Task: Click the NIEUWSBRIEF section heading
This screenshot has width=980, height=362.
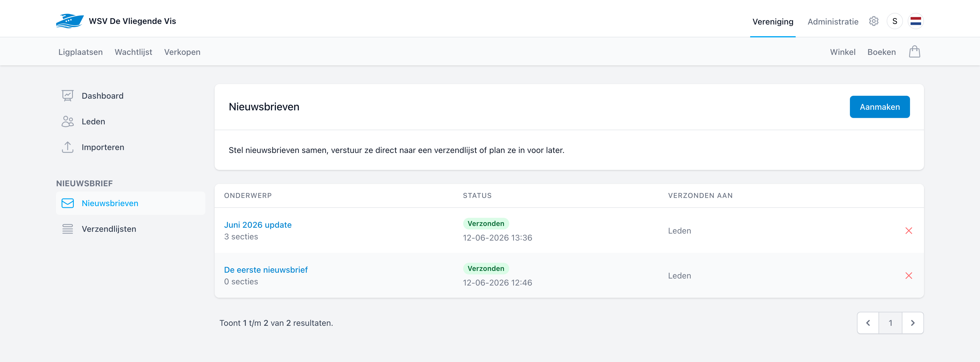Action: 85,183
